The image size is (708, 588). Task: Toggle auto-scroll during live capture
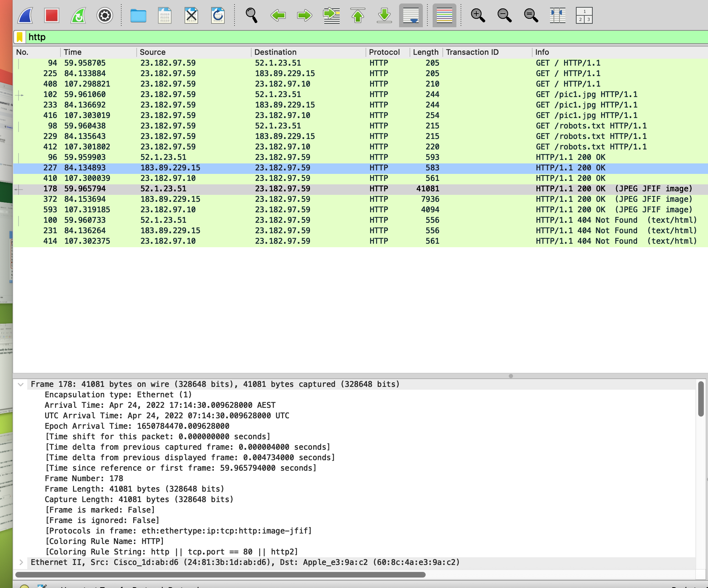[411, 15]
